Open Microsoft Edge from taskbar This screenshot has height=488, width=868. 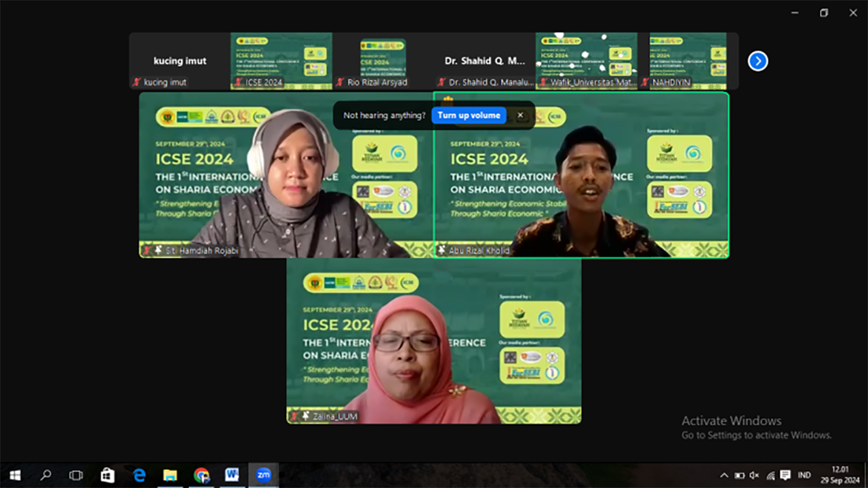(139, 475)
